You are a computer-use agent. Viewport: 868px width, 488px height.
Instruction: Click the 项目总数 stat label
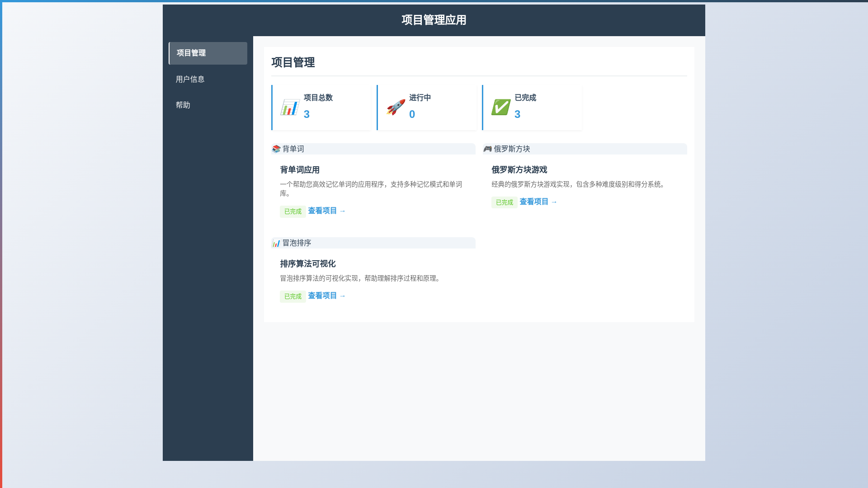(x=318, y=98)
